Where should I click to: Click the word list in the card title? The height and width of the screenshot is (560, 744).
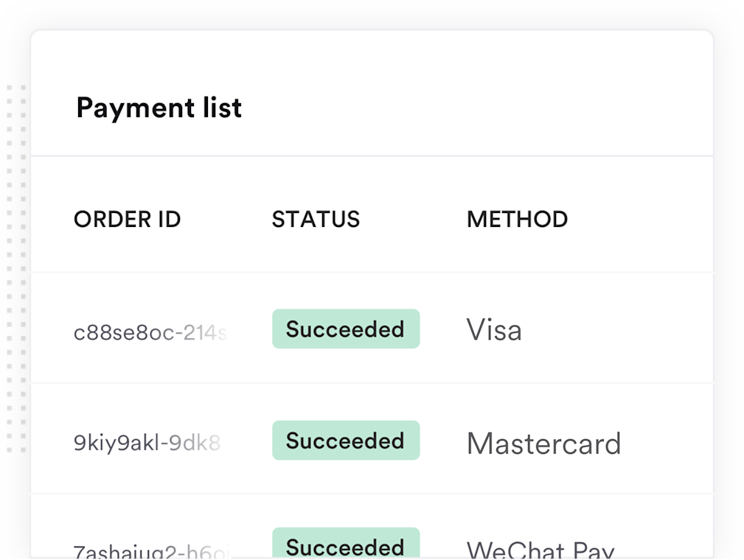pos(223,108)
